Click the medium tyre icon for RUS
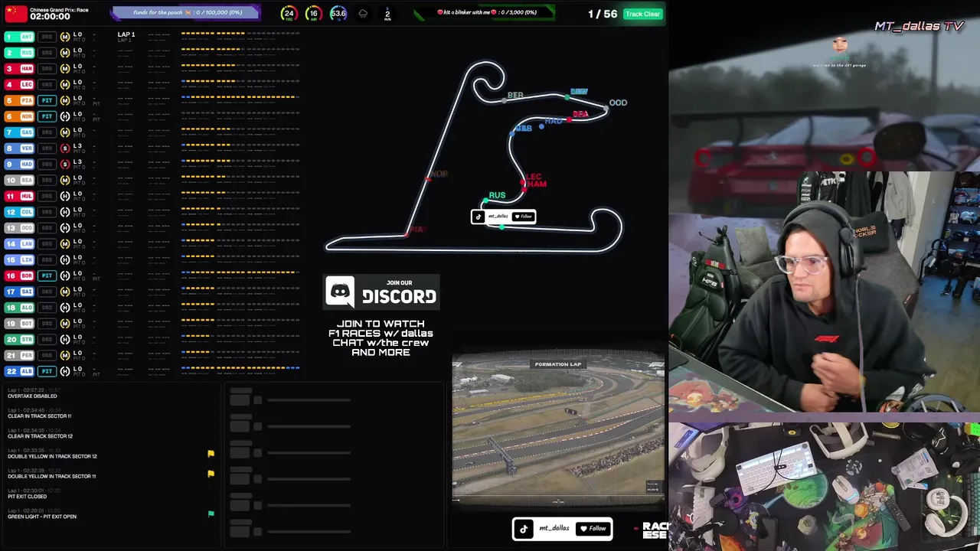 (x=65, y=53)
